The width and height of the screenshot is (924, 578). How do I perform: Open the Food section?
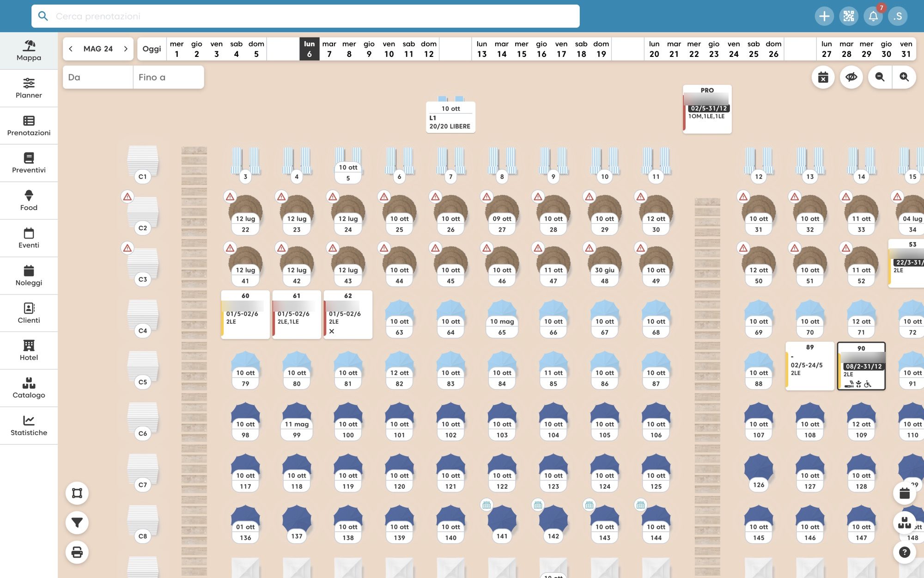(29, 201)
